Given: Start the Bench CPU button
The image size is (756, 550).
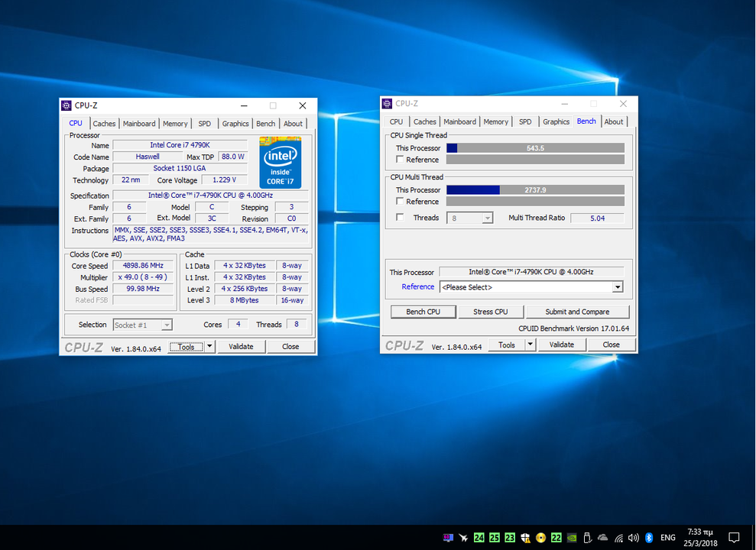Looking at the screenshot, I should [423, 312].
